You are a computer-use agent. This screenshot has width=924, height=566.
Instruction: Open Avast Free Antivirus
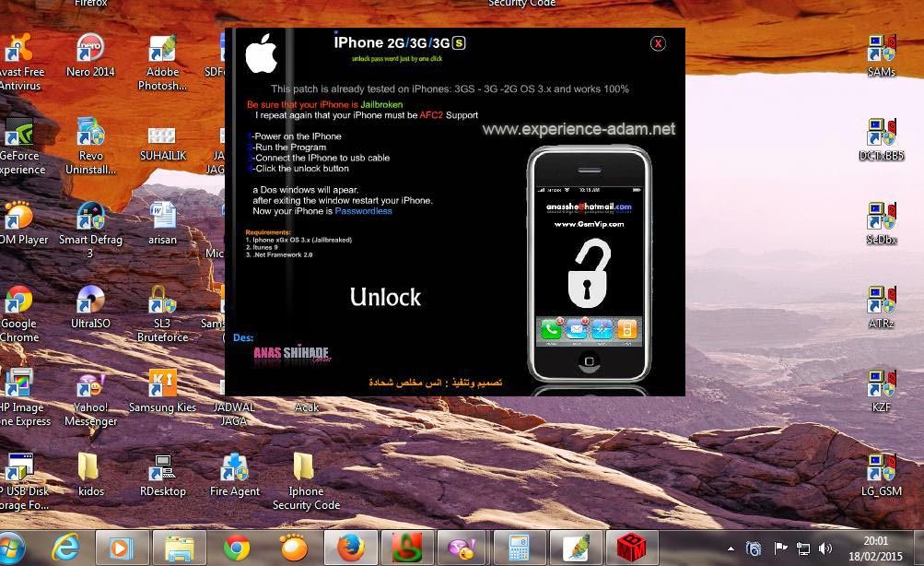[18, 48]
